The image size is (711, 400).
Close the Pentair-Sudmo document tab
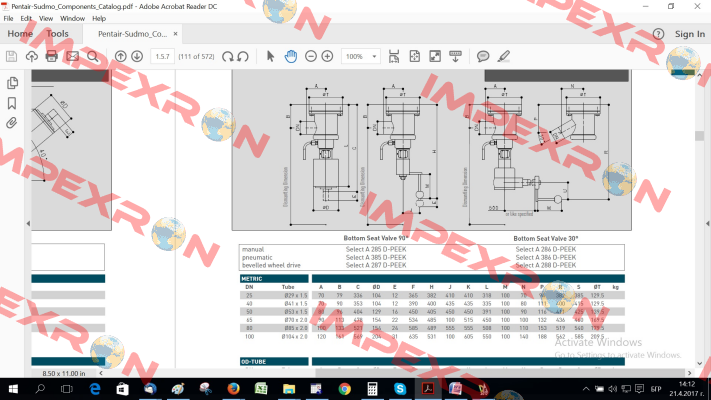point(175,34)
